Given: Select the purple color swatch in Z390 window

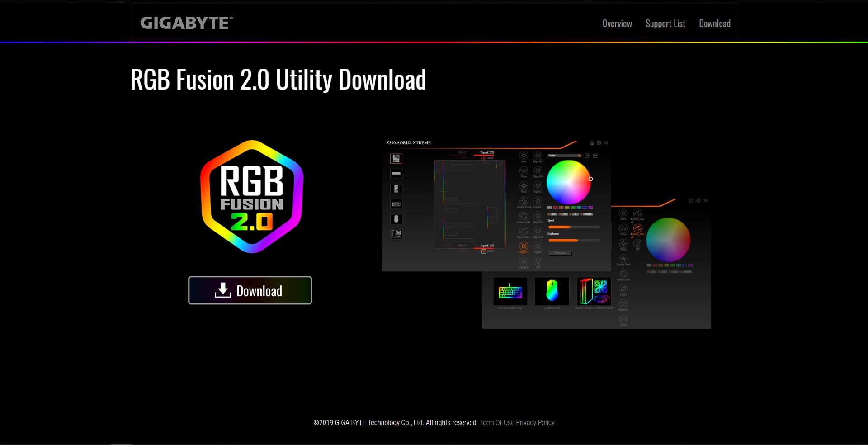Looking at the screenshot, I should [x=590, y=208].
